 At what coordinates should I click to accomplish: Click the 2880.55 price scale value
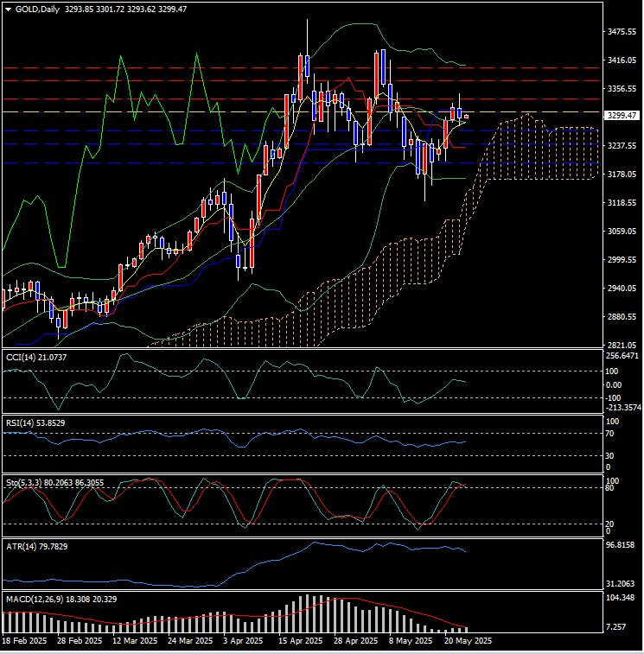[x=622, y=317]
